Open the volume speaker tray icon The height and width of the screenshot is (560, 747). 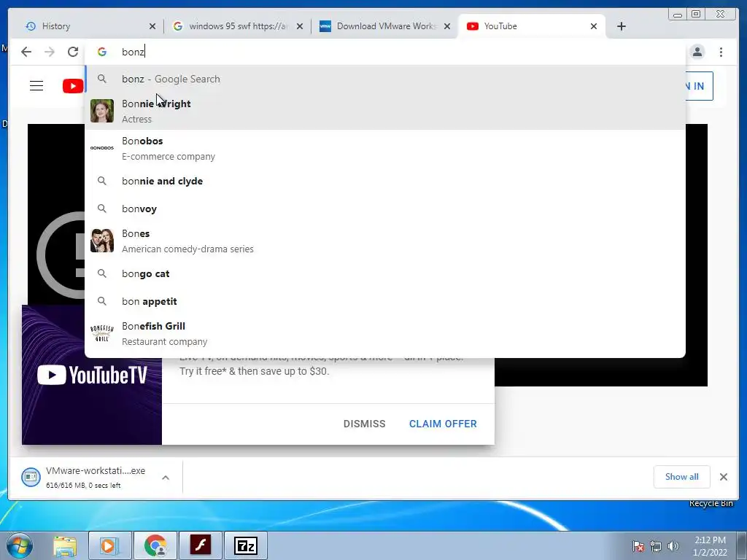(673, 546)
